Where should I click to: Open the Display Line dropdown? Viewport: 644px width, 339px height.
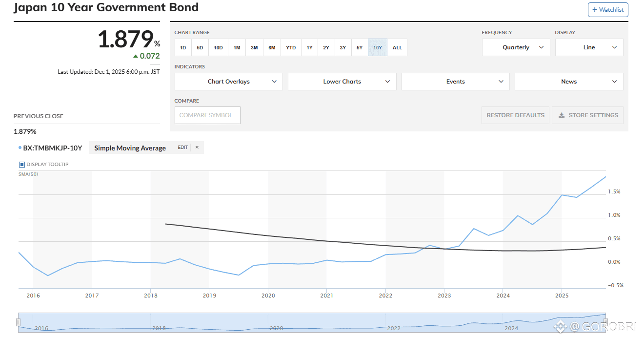[589, 47]
